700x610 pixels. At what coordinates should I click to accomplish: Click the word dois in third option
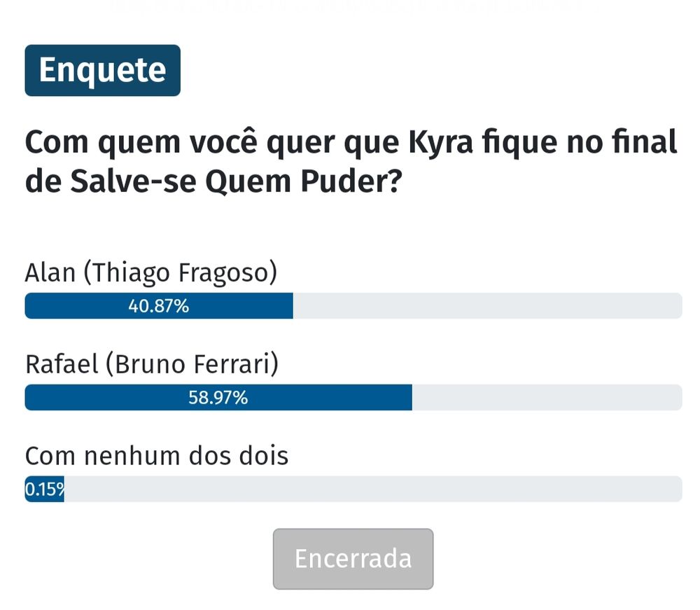pos(265,455)
